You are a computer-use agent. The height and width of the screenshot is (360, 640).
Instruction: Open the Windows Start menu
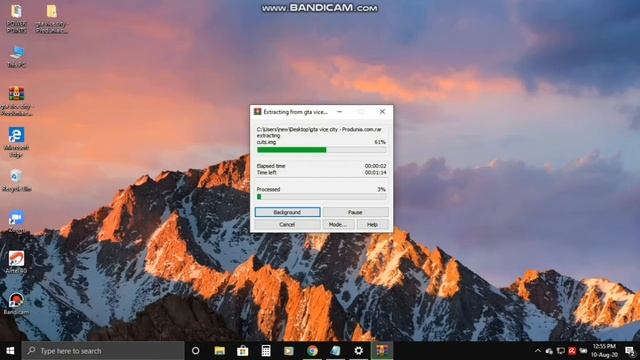coord(10,351)
